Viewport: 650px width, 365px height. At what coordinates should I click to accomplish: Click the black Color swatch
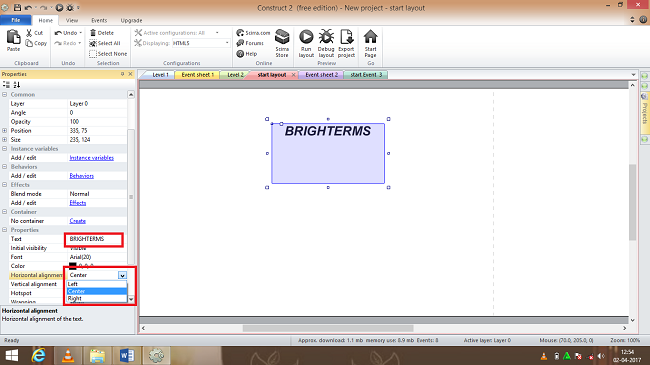73,266
